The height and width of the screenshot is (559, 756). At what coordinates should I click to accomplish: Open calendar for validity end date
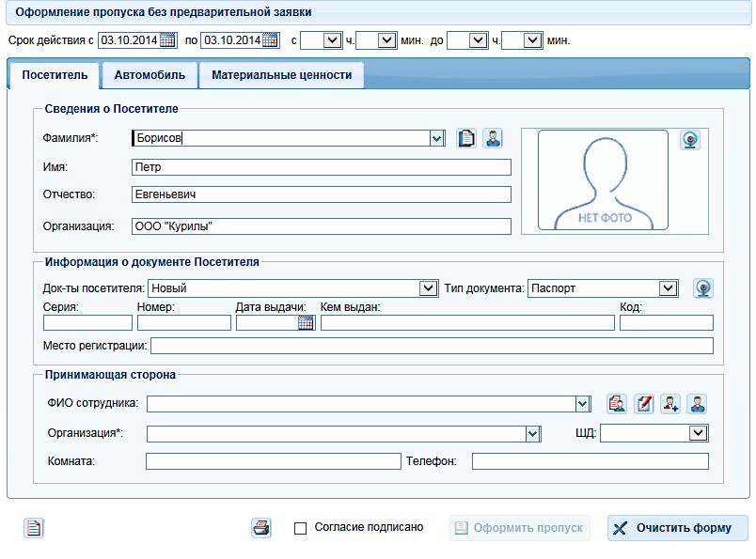click(271, 40)
